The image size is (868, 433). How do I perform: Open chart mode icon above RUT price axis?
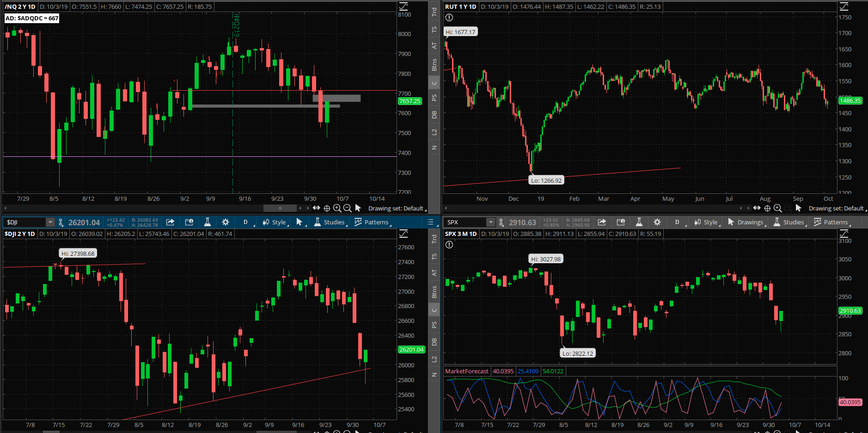(844, 6)
